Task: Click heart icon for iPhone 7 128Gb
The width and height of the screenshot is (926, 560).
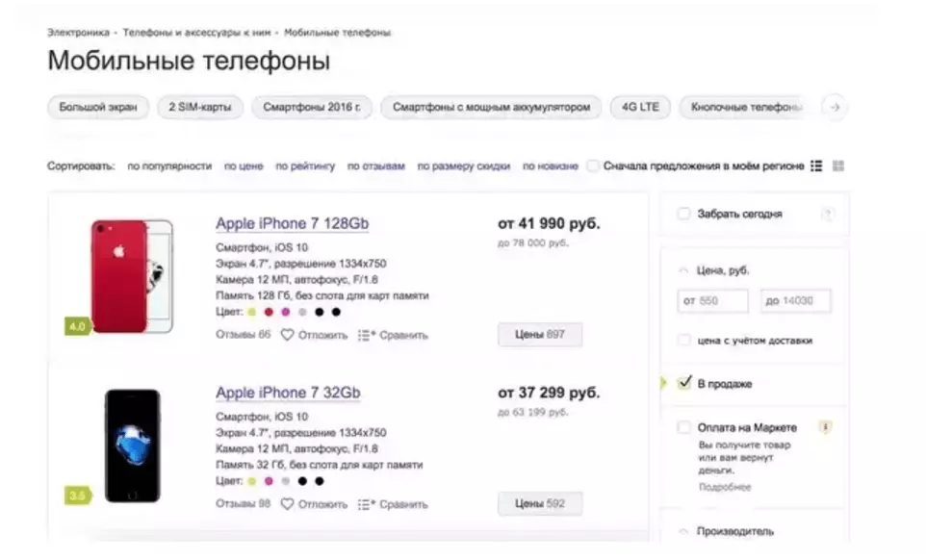Action: point(287,335)
